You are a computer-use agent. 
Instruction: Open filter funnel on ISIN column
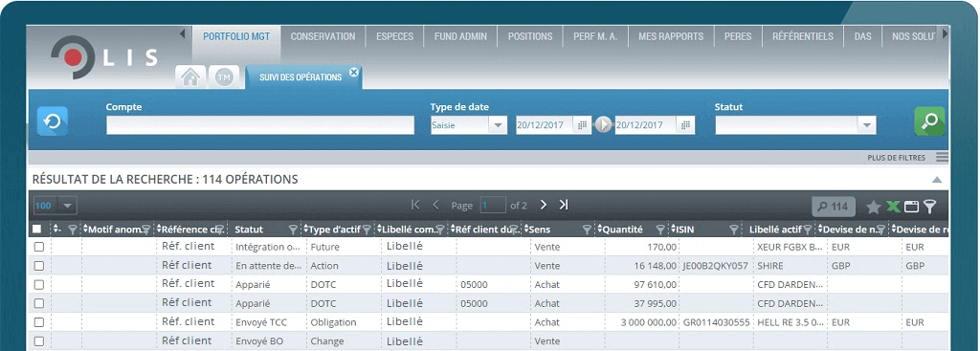click(x=734, y=230)
